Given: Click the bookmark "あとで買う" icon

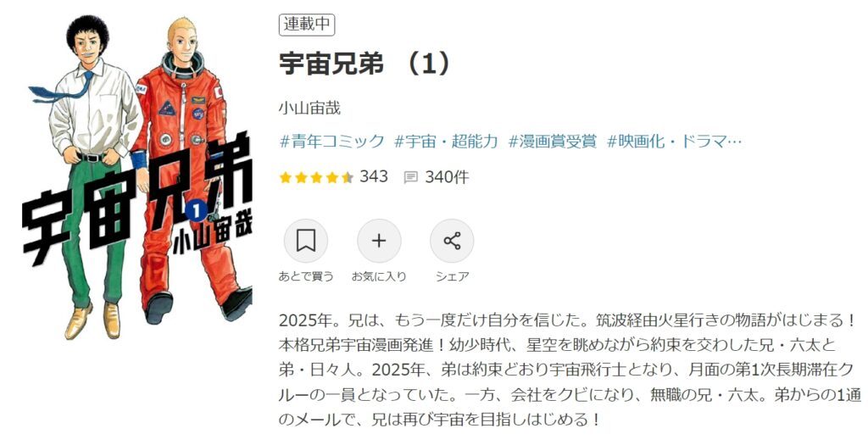Looking at the screenshot, I should (305, 241).
